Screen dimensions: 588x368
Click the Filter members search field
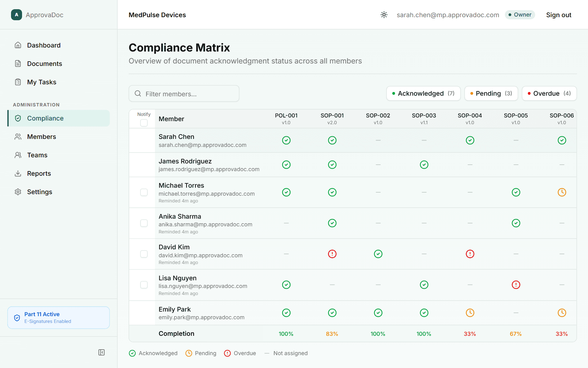click(184, 94)
